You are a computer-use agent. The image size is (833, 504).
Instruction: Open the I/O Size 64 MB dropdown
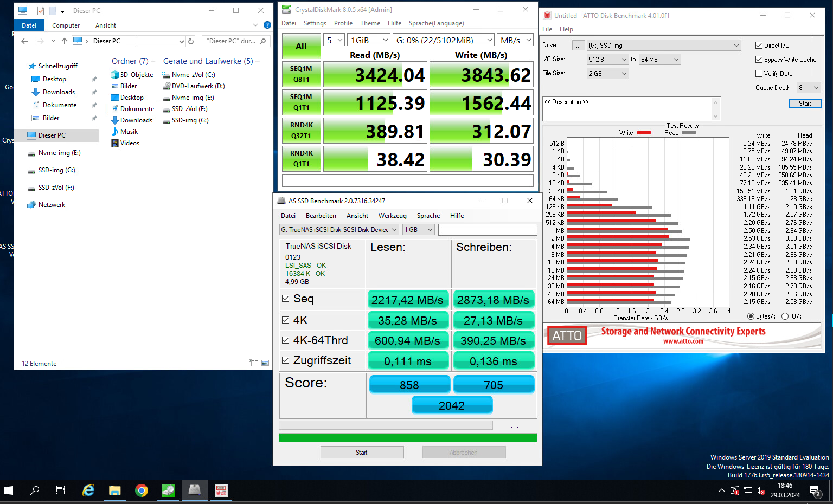coord(659,60)
